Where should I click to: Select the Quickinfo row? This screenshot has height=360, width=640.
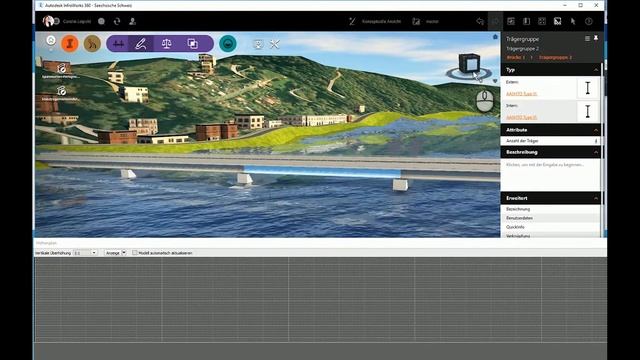click(x=550, y=227)
